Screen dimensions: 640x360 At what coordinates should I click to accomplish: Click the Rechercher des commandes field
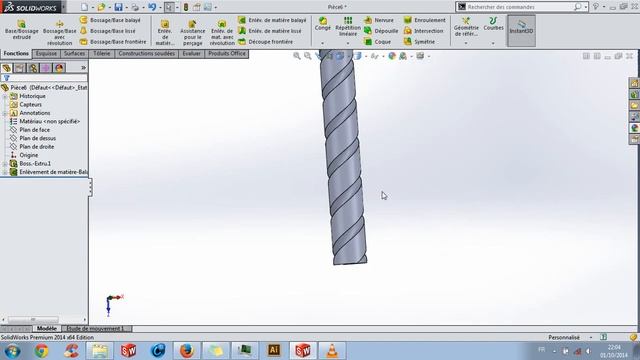(x=520, y=7)
